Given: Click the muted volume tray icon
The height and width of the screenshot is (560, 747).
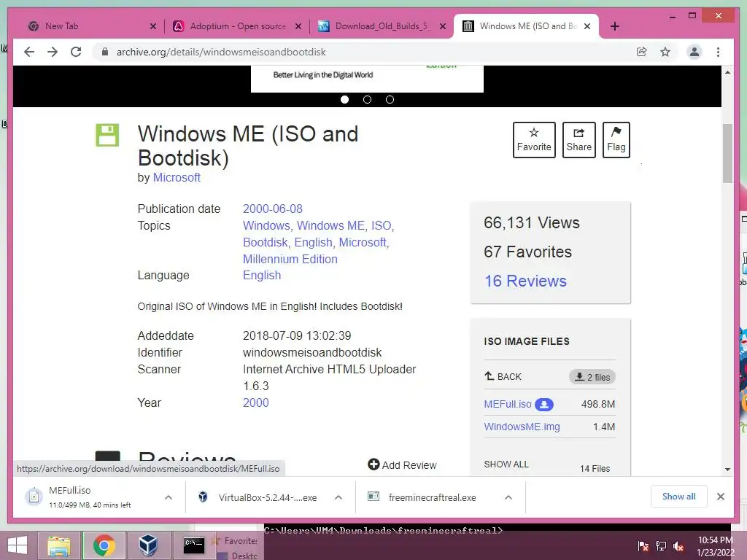Looking at the screenshot, I should tap(678, 546).
